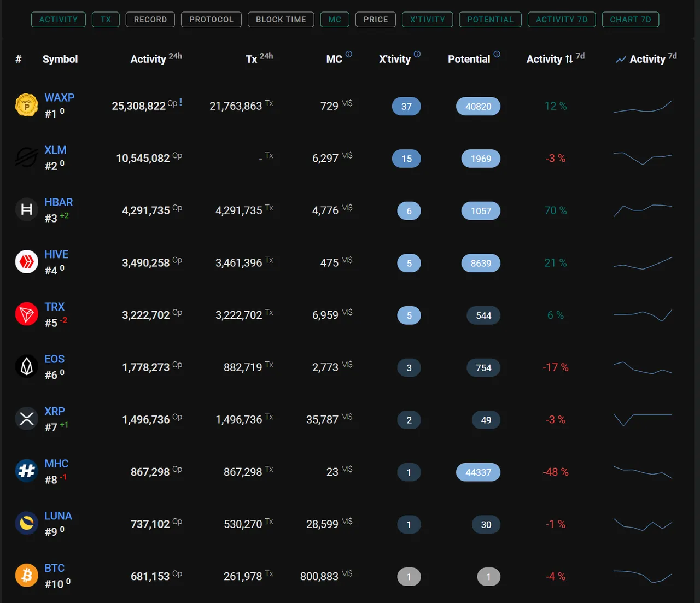The image size is (700, 603).
Task: Click XLM X'tivity badge 15
Action: click(x=406, y=159)
